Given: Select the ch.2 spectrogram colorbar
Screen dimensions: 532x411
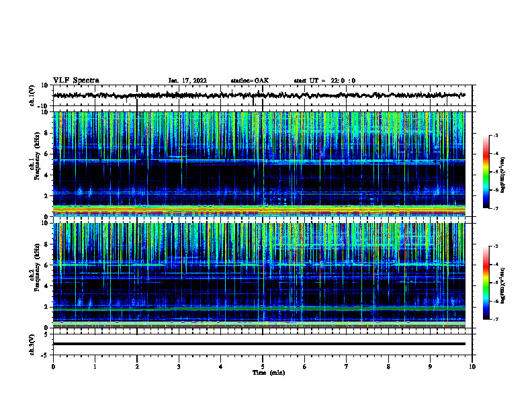Looking at the screenshot, I should click(x=486, y=283).
